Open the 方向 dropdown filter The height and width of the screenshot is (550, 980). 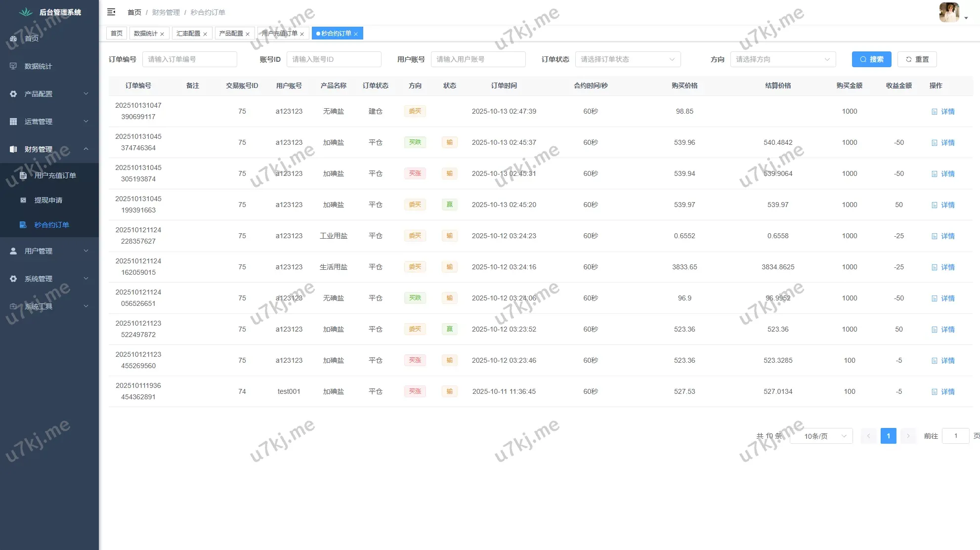click(x=783, y=59)
